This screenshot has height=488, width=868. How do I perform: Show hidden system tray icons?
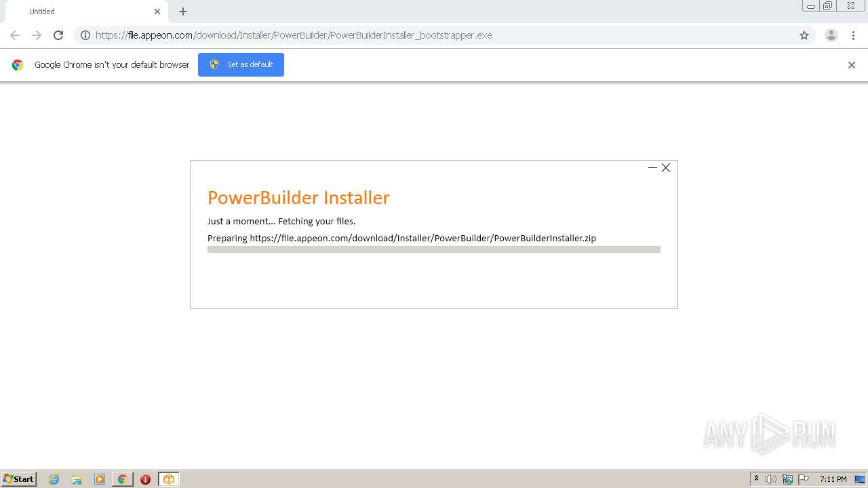tap(756, 479)
